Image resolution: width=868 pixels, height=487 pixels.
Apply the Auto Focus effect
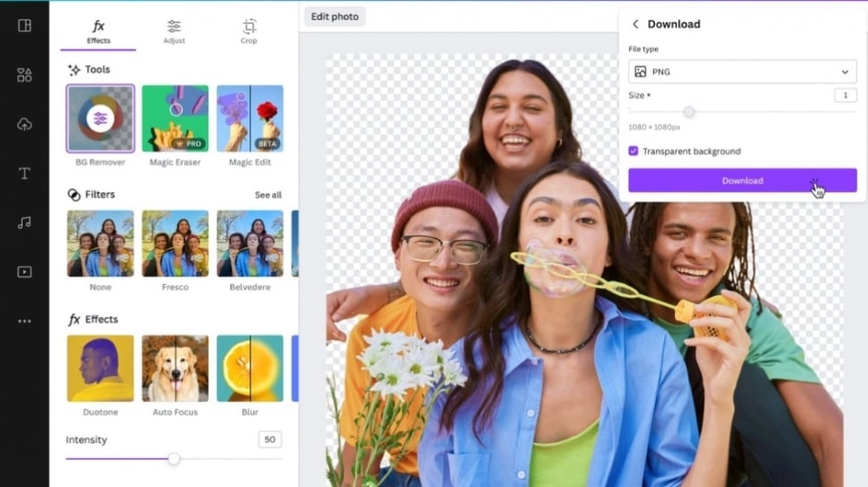[174, 369]
